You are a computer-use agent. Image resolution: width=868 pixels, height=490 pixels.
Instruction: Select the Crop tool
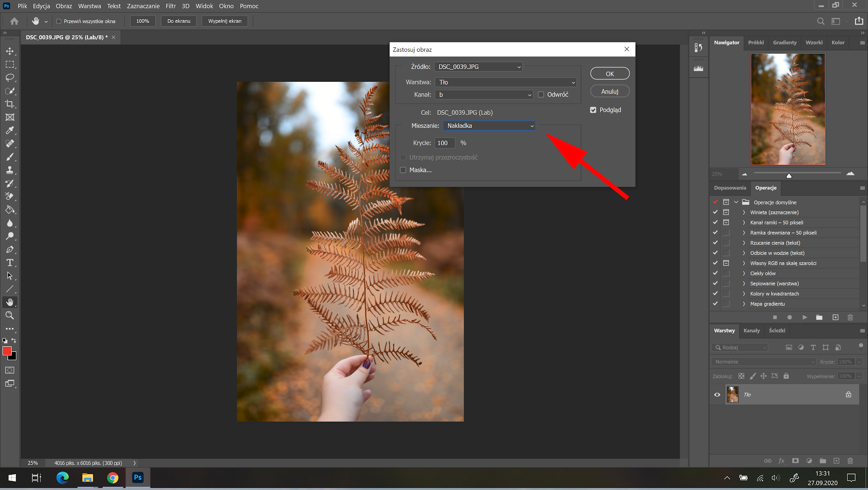10,104
